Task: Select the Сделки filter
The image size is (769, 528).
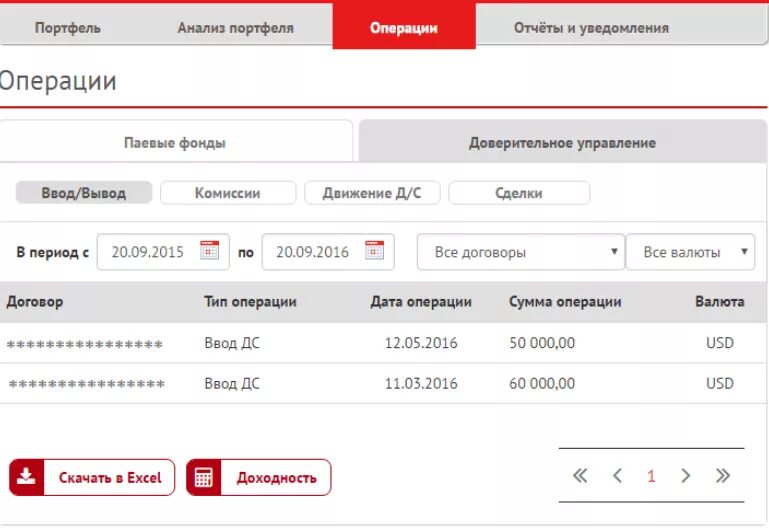Action: tap(519, 193)
